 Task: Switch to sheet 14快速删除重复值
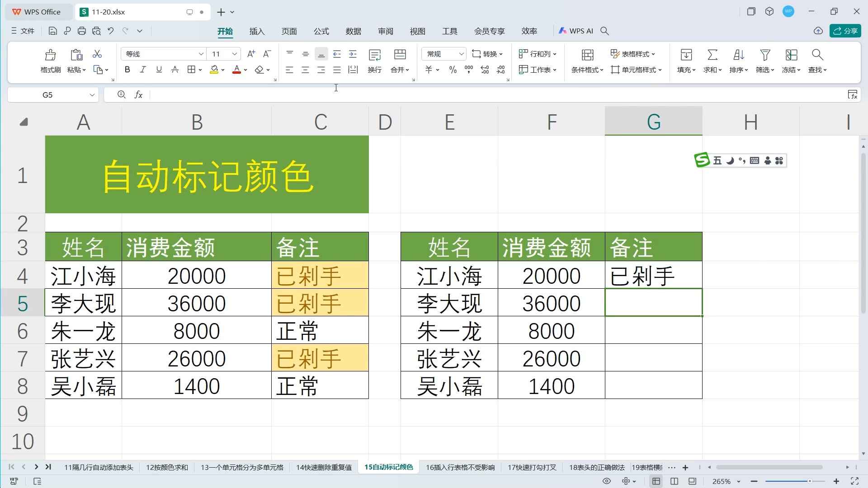click(324, 467)
